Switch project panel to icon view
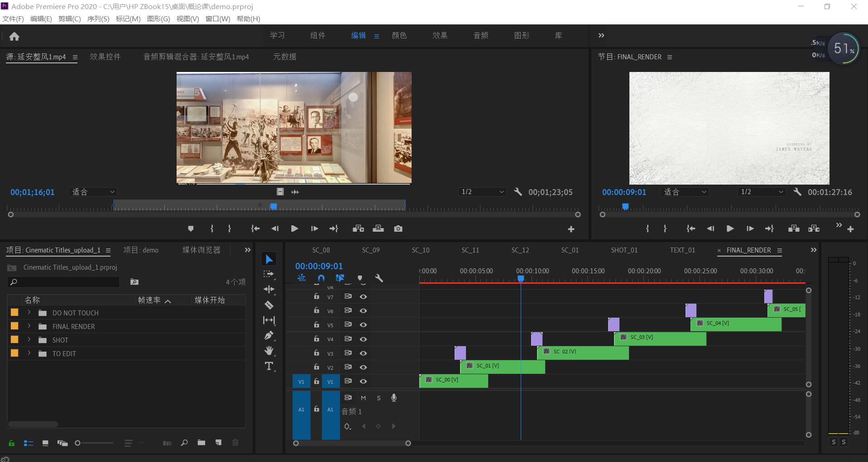This screenshot has height=462, width=868. click(x=45, y=443)
